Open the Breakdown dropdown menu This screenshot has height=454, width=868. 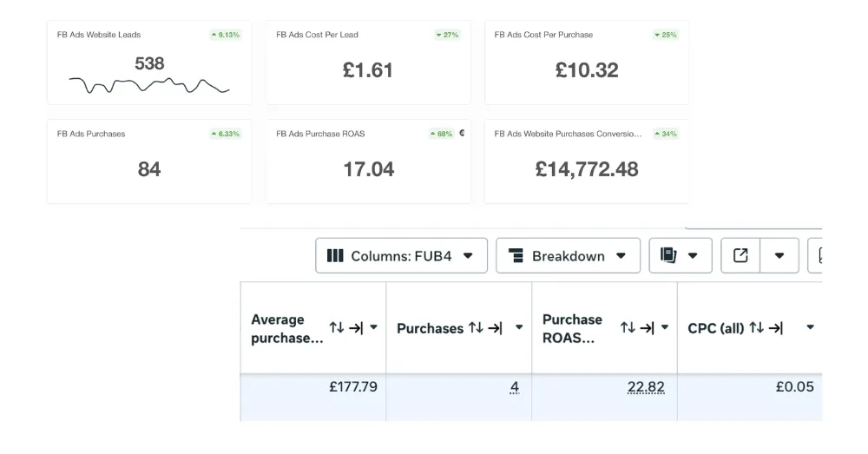pos(568,256)
